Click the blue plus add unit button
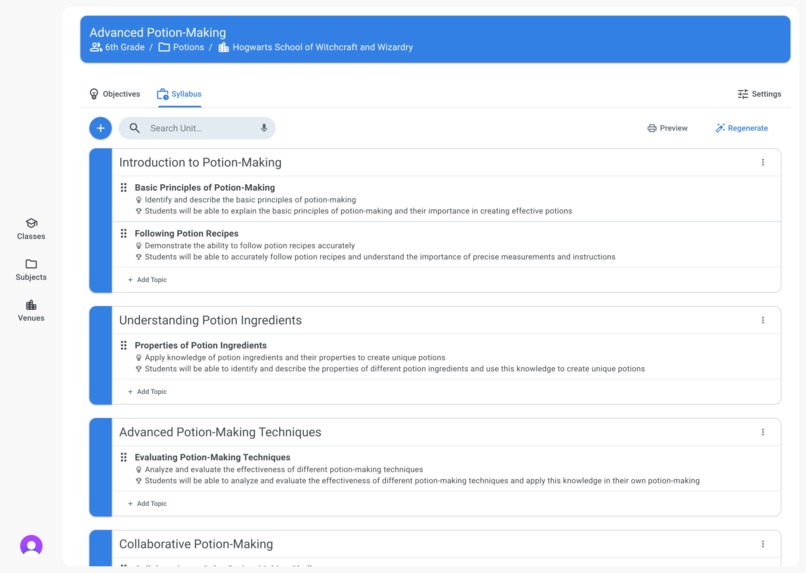The width and height of the screenshot is (806, 573). 101,128
